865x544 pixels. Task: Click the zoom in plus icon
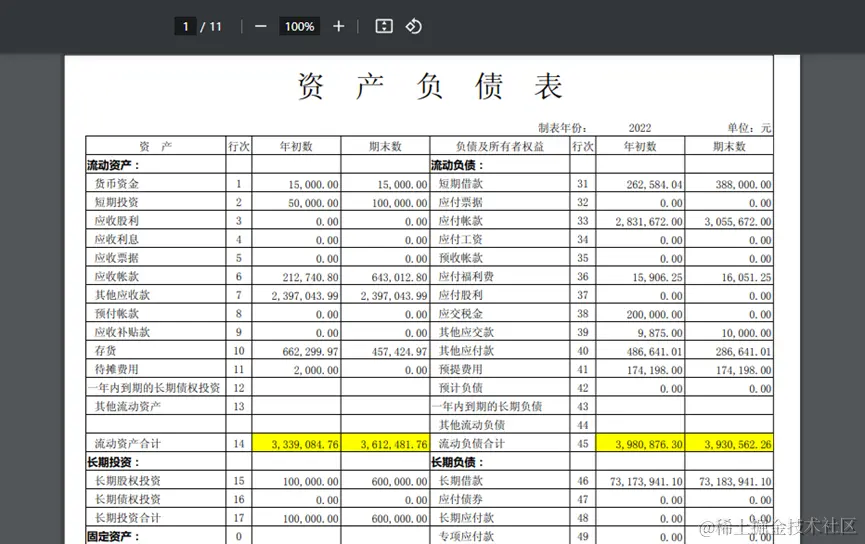pos(339,26)
